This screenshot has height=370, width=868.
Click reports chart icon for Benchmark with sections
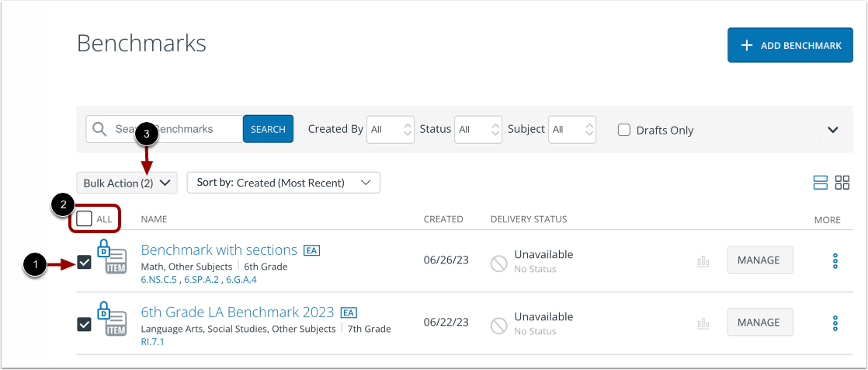pos(703,261)
